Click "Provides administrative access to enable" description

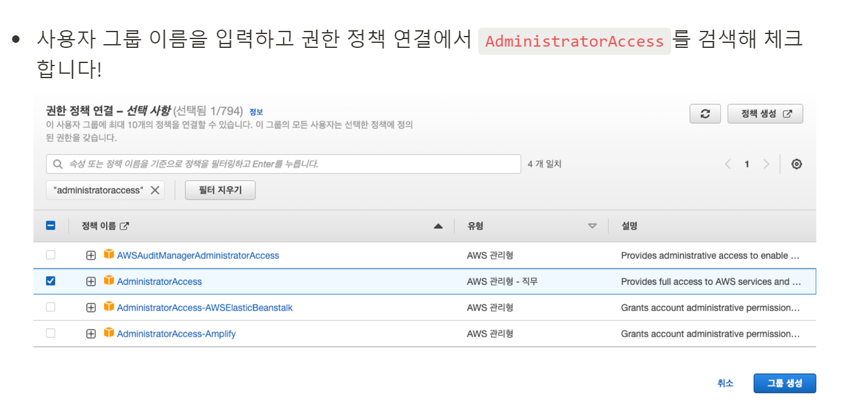coord(711,255)
